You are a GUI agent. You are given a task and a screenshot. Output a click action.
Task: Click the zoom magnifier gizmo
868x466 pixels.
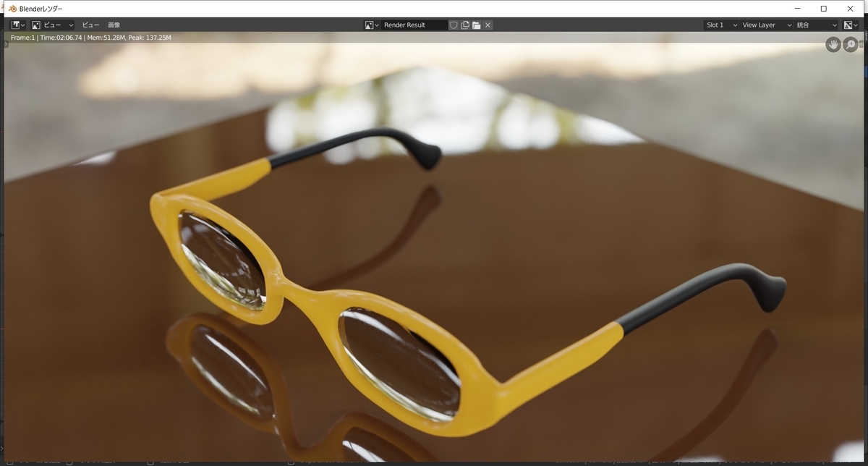(851, 45)
